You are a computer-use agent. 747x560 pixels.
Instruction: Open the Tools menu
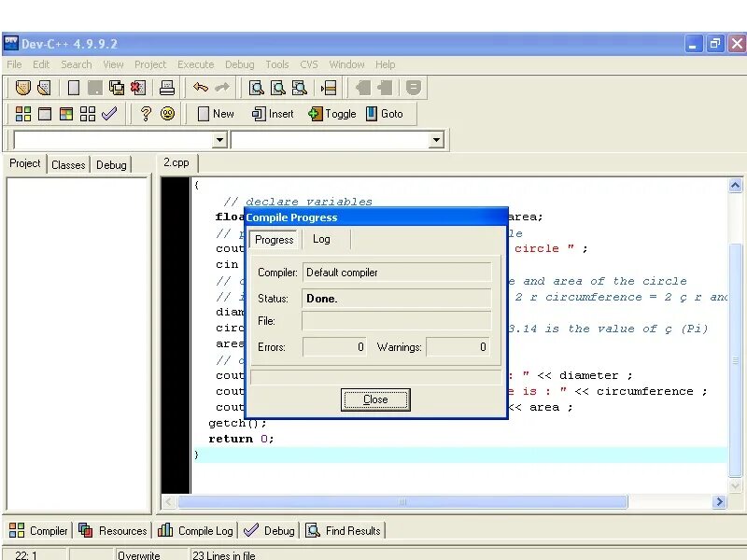pyautogui.click(x=276, y=64)
